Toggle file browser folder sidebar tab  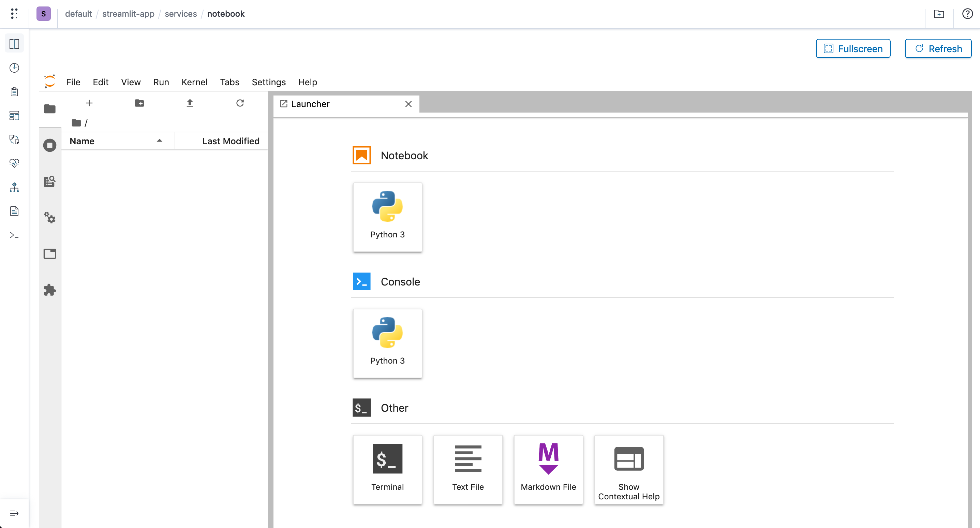click(x=49, y=109)
